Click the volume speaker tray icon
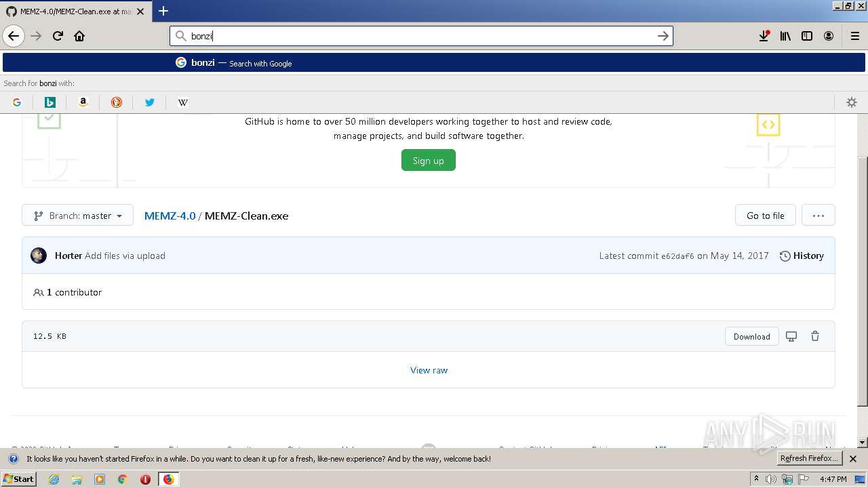The height and width of the screenshot is (488, 868). pyautogui.click(x=771, y=479)
